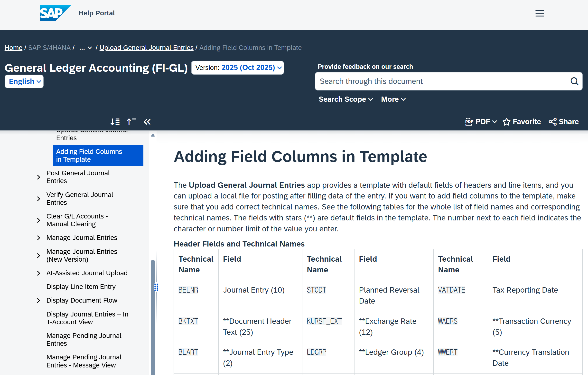Follow Upload General Journal Entries breadcrumb

(x=146, y=48)
